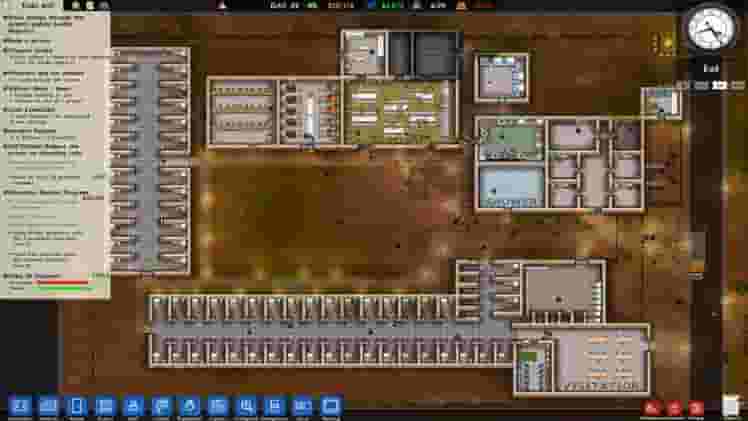
Task: Click the analog clock face
Action: pos(711,28)
